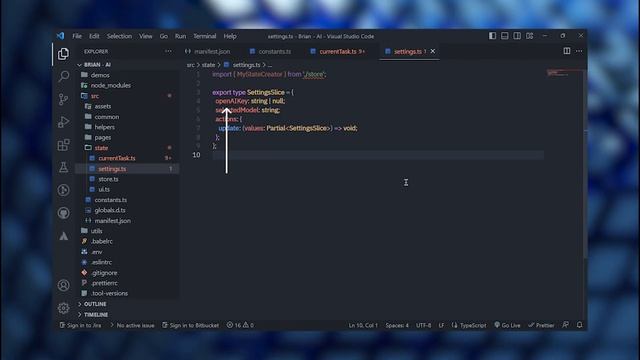Click Ln 10, Col 1 cursor position
Viewport: 640px width, 360px height.
[363, 325]
